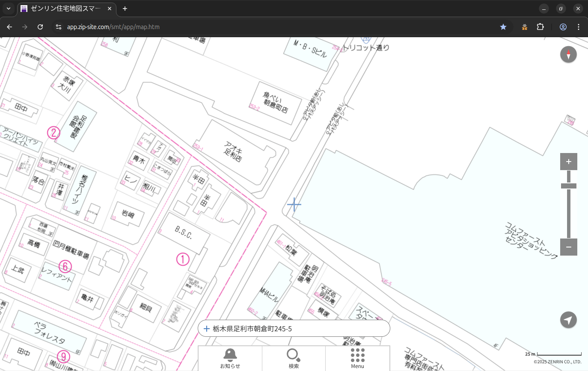The image size is (588, 371).
Task: Click the current location arrow icon
Action: coord(568,320)
